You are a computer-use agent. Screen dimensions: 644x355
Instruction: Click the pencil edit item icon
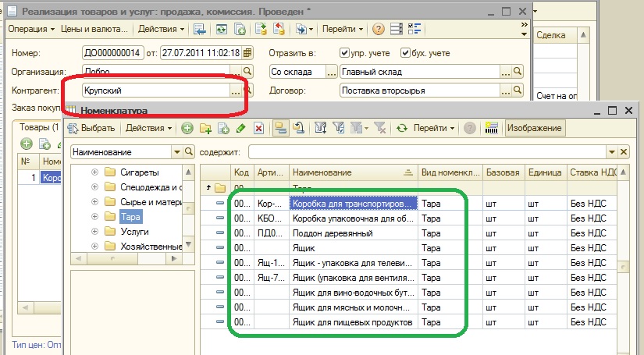pos(240,128)
